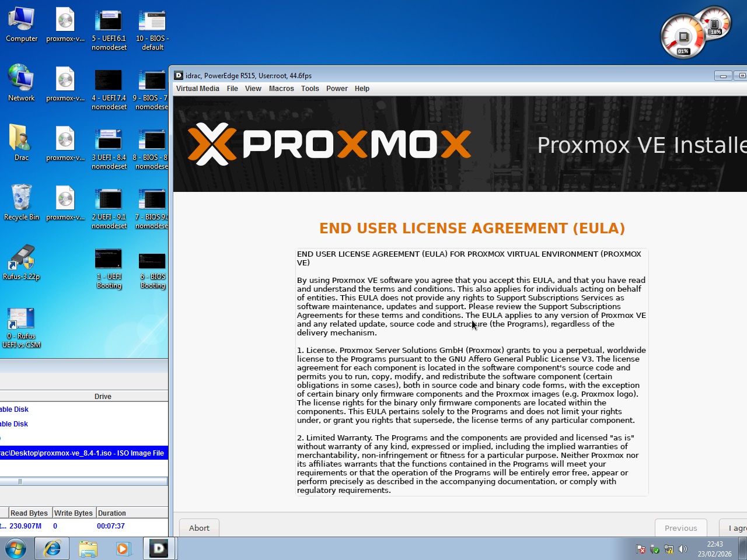Open the '0 - Rufus UEFI vs CSM' shortcut

[x=22, y=327]
